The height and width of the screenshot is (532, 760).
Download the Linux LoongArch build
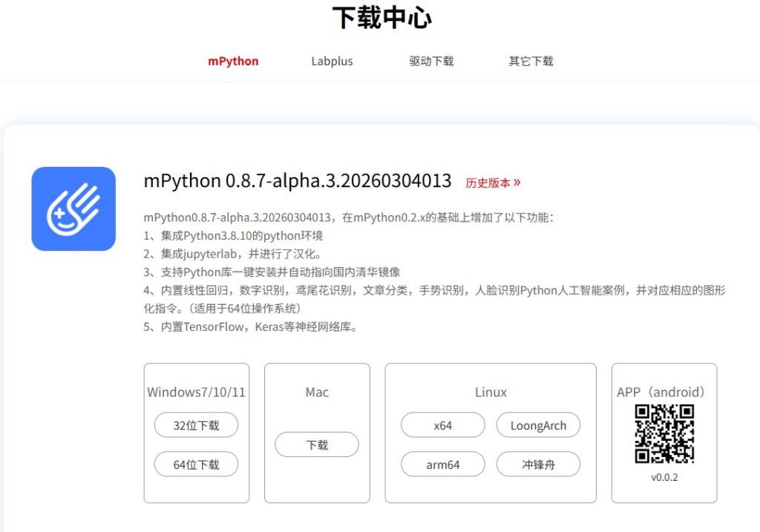coord(538,425)
